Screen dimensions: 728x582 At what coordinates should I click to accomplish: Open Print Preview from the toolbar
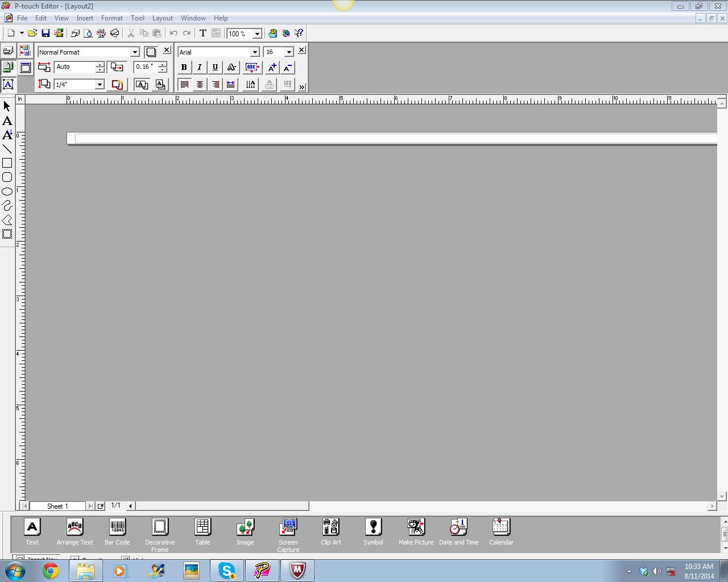click(x=88, y=34)
